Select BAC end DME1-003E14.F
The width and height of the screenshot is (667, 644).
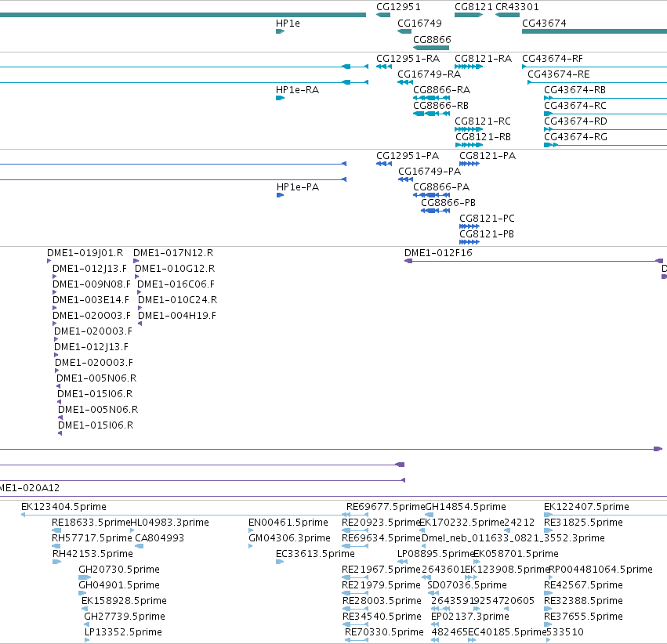point(91,300)
